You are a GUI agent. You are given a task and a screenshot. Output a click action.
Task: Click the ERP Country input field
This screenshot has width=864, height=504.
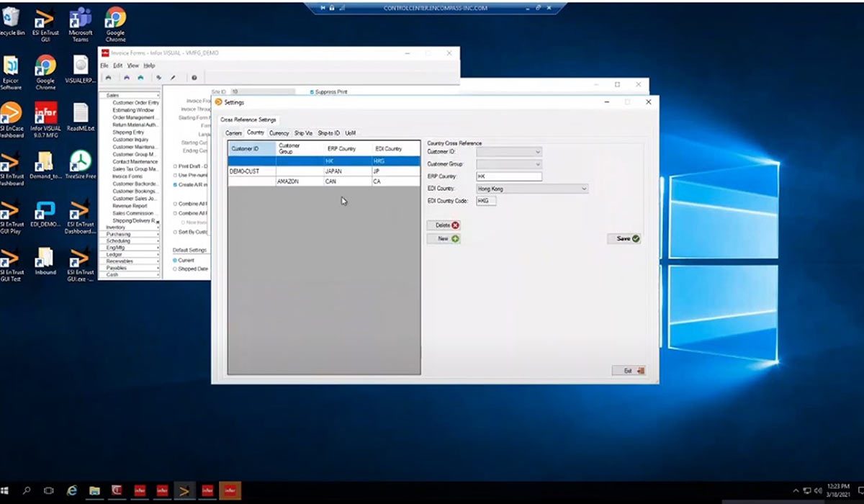click(508, 176)
